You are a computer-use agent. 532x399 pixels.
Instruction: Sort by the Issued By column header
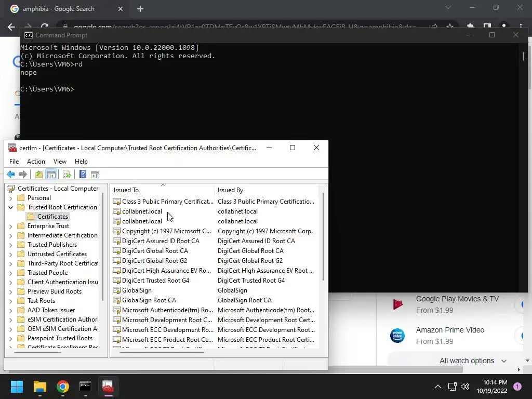266,190
